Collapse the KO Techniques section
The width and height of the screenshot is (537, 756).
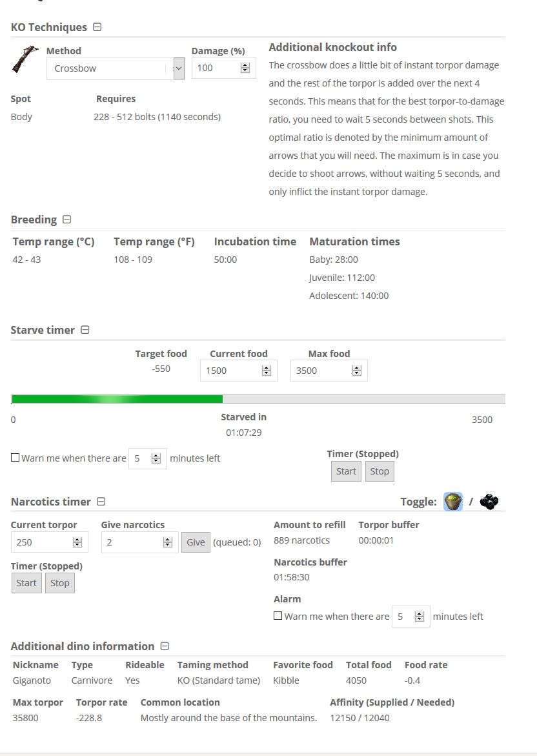[97, 27]
